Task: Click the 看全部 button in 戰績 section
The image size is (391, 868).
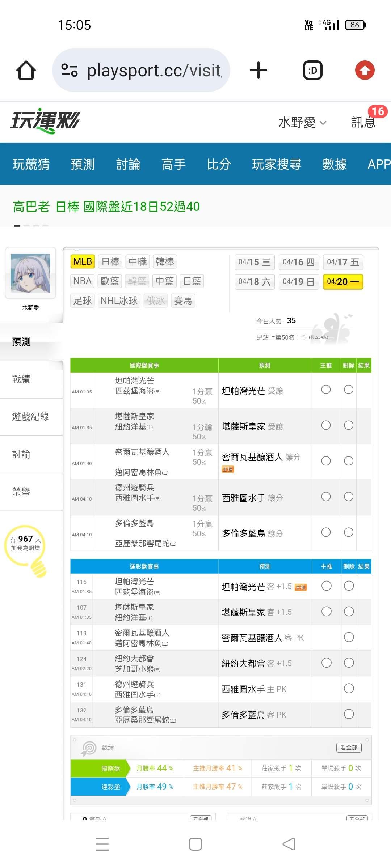Action: (349, 747)
